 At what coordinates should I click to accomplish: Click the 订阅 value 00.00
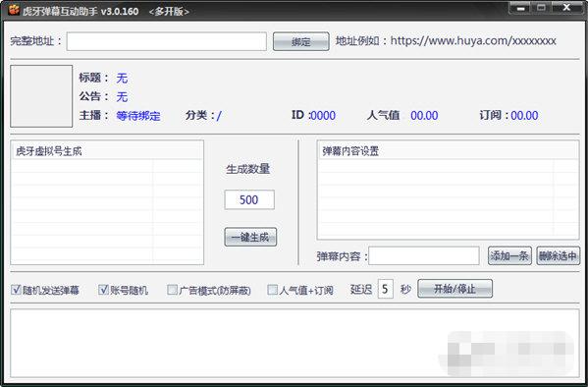(x=524, y=116)
